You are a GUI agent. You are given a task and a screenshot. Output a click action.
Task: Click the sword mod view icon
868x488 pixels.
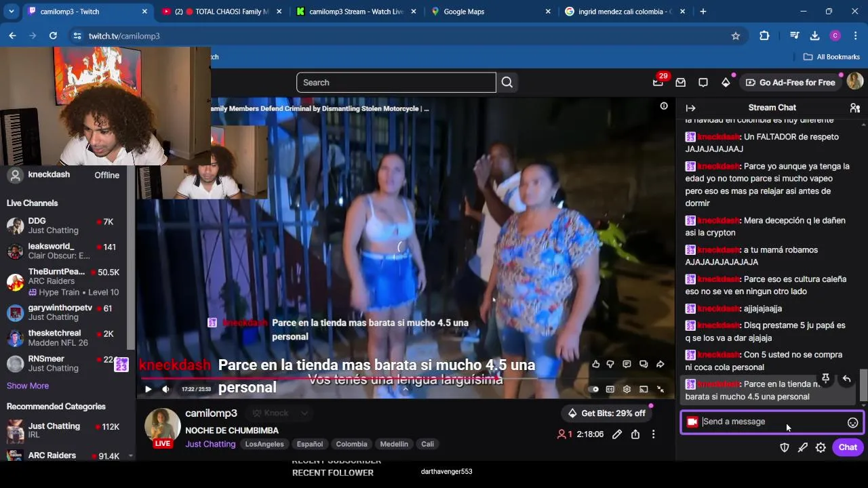[803, 447]
